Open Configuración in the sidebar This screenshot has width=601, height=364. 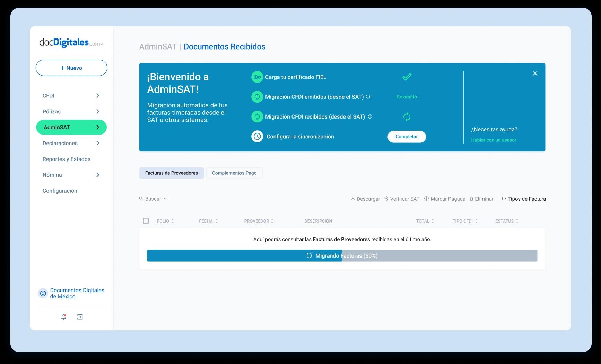click(60, 191)
